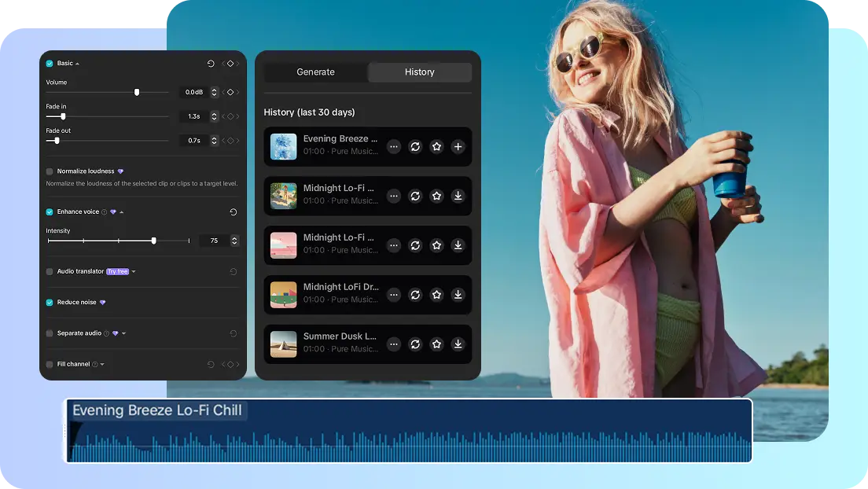Collapse the Basic section
868x489 pixels.
(x=79, y=63)
